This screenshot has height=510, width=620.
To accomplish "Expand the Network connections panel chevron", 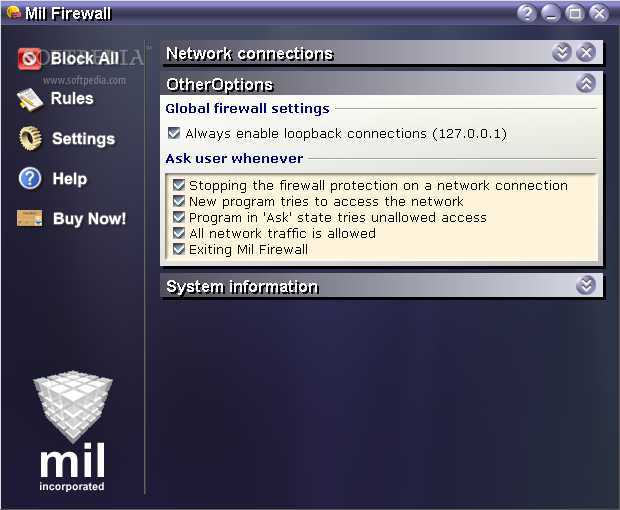I will pos(562,52).
